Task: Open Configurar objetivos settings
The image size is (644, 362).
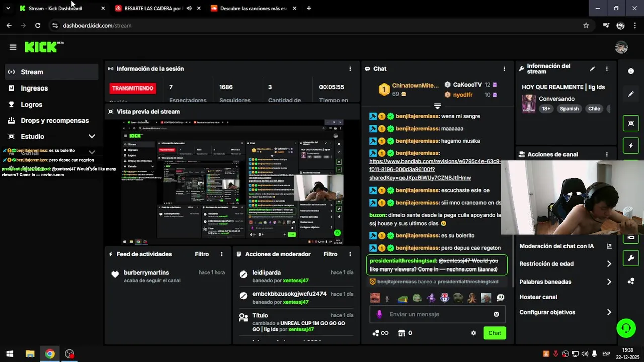Action: pos(565,312)
